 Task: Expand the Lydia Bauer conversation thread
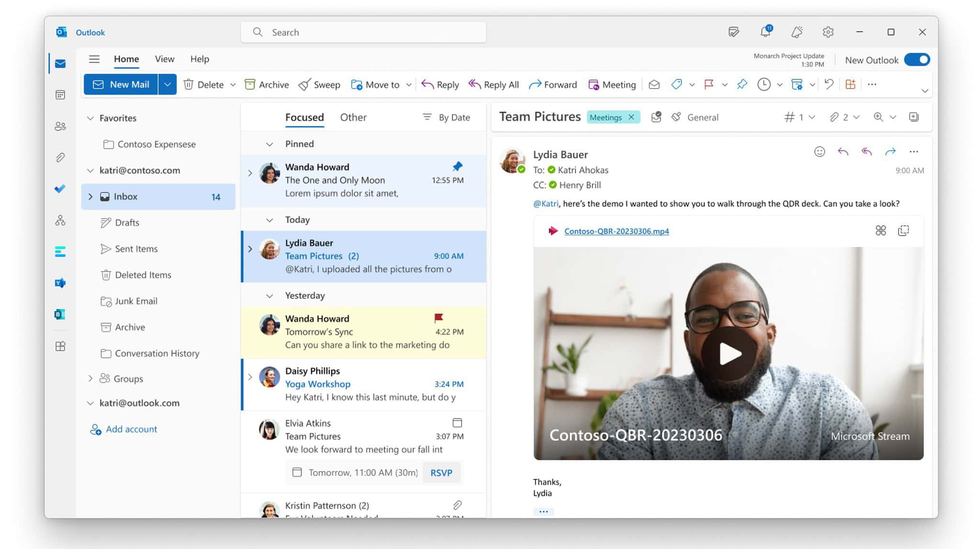click(250, 248)
